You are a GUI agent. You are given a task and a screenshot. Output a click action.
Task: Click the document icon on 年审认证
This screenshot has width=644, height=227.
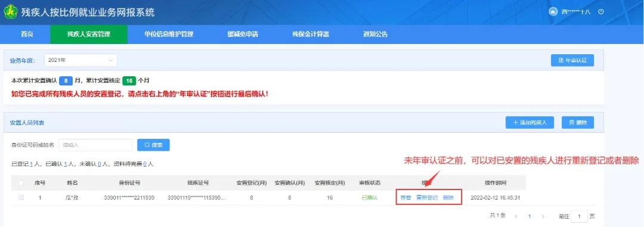click(561, 60)
